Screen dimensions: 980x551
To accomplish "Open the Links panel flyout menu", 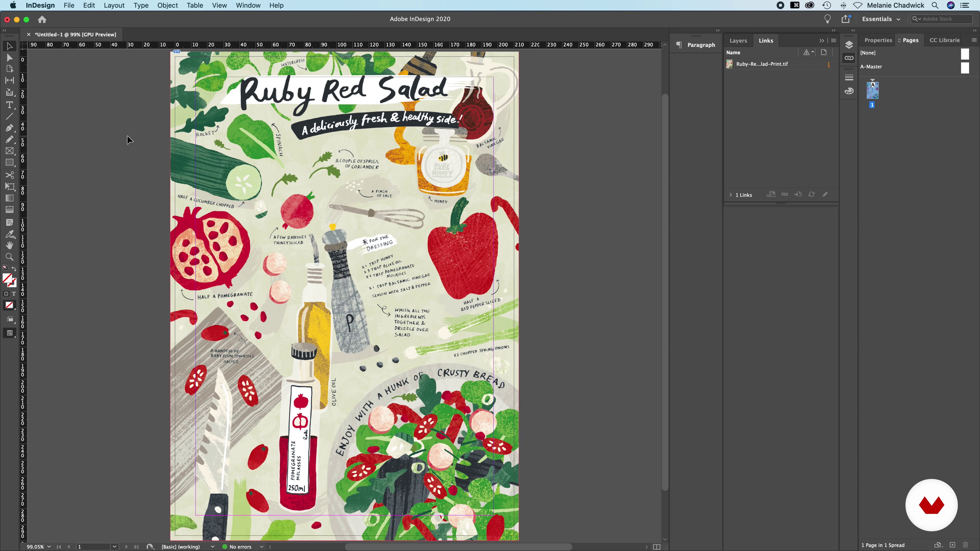I will coord(834,40).
